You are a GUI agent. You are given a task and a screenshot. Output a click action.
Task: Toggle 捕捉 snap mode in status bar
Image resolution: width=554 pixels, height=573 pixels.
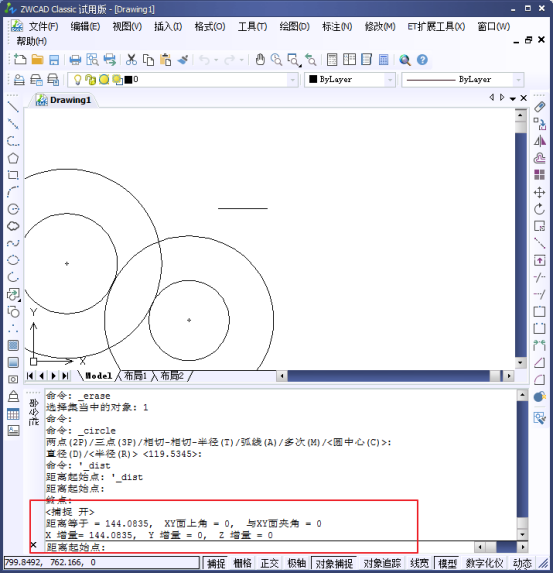click(x=216, y=563)
